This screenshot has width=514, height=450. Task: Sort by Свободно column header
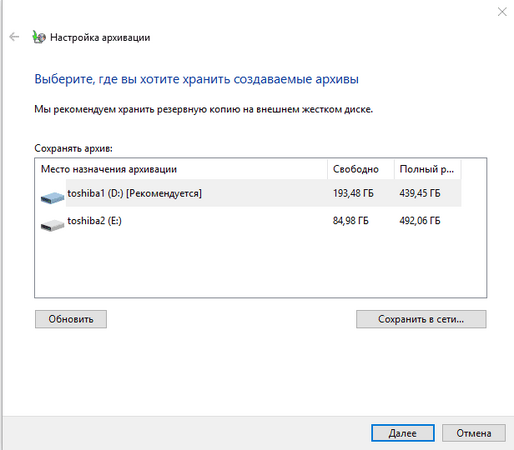point(361,169)
